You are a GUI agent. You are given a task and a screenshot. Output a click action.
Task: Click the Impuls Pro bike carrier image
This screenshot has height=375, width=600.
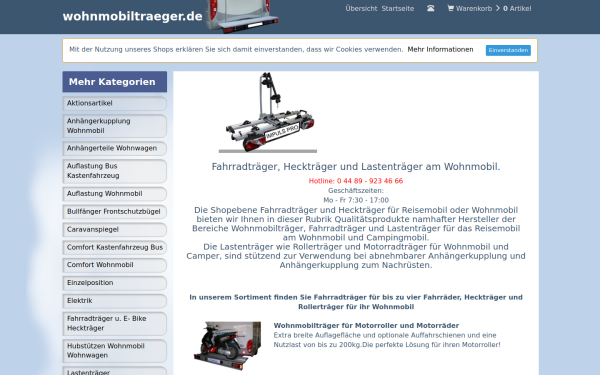[x=268, y=112]
